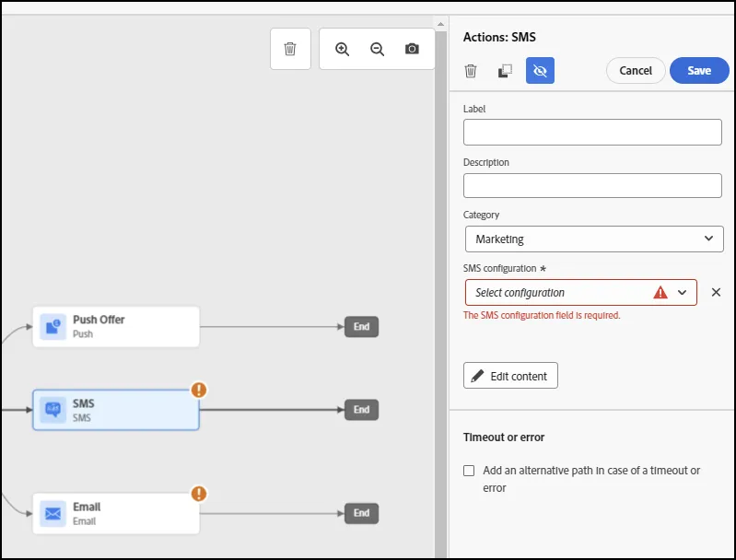The image size is (736, 560).
Task: Click the warning badge on the Email node
Action: pyautogui.click(x=199, y=494)
